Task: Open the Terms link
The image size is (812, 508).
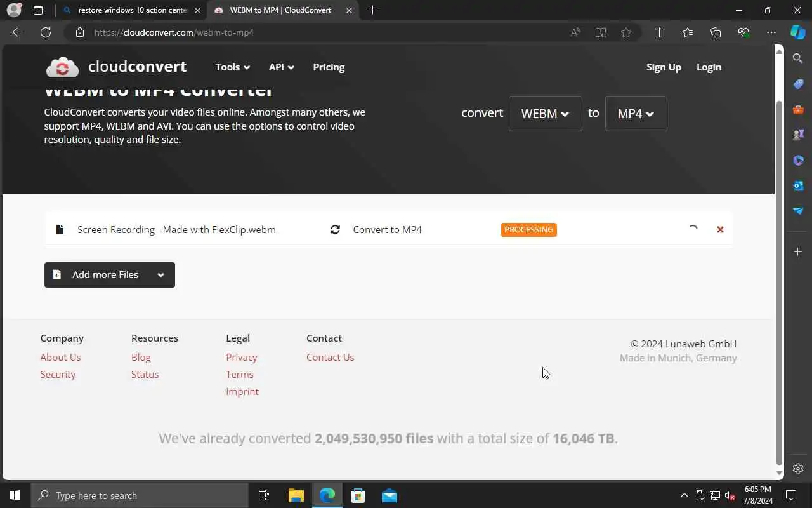Action: [240, 375]
